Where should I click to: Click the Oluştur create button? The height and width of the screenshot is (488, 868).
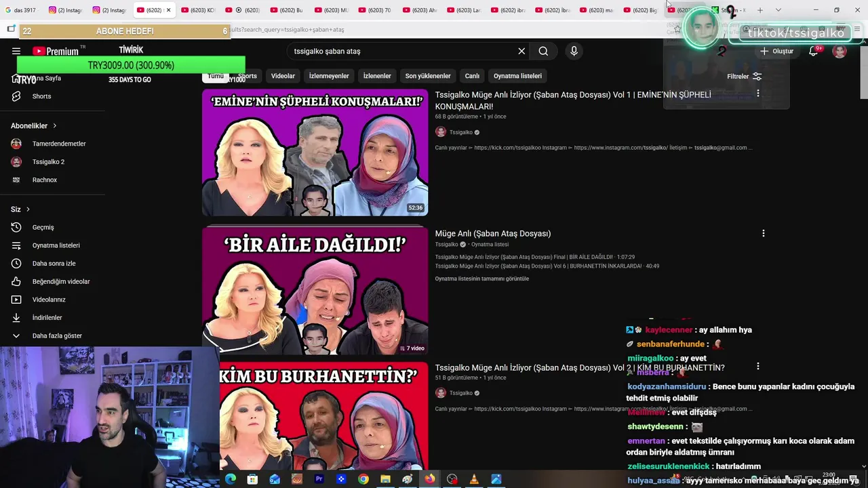click(776, 51)
